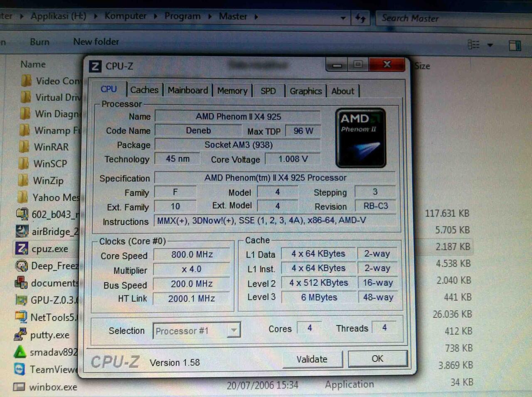Click the Komputer breadcrumb in address bar
The image size is (532, 397).
click(x=126, y=16)
